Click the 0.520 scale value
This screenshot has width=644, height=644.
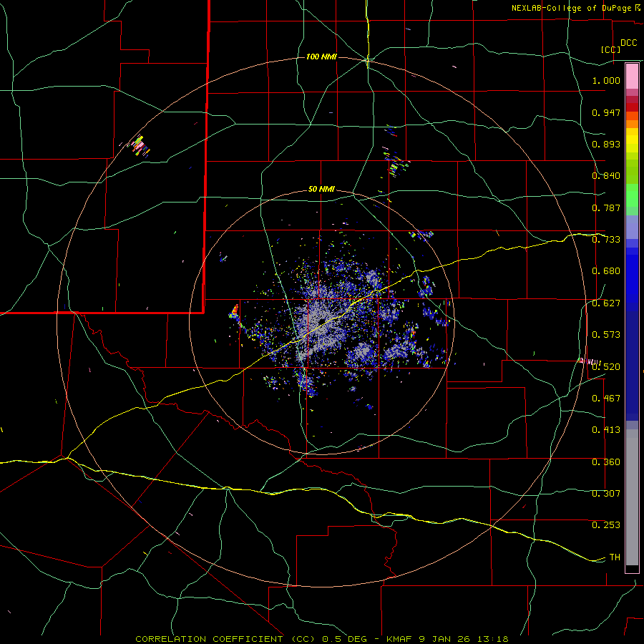[x=606, y=367]
